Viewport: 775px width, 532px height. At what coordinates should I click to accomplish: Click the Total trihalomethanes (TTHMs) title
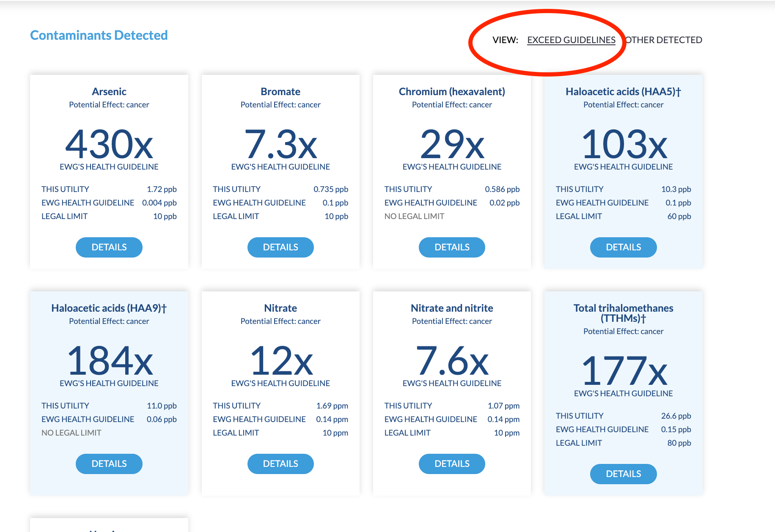623,313
